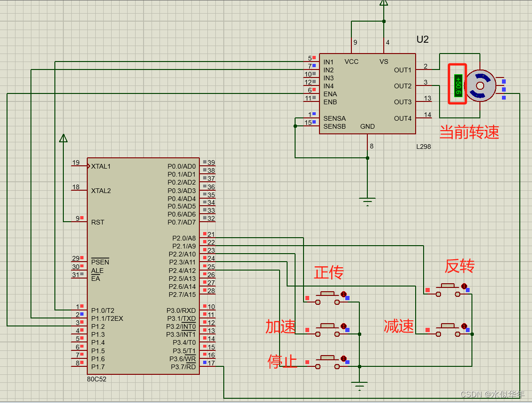Select the L298 driver chip body
Image resolution: width=532 pixels, height=403 pixels.
[x=367, y=93]
